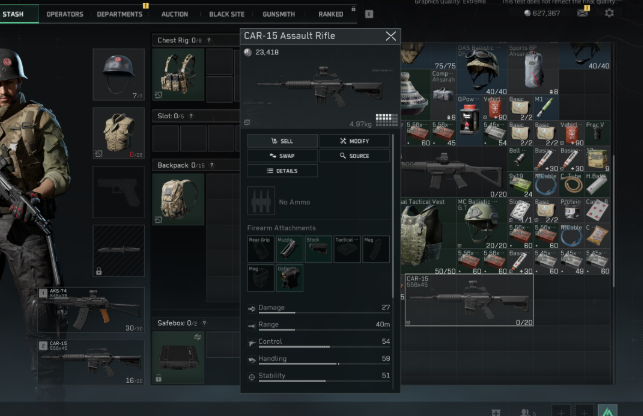Click the AKS-74 primary weapon slot
This screenshot has width=643, height=416.
pos(92,310)
